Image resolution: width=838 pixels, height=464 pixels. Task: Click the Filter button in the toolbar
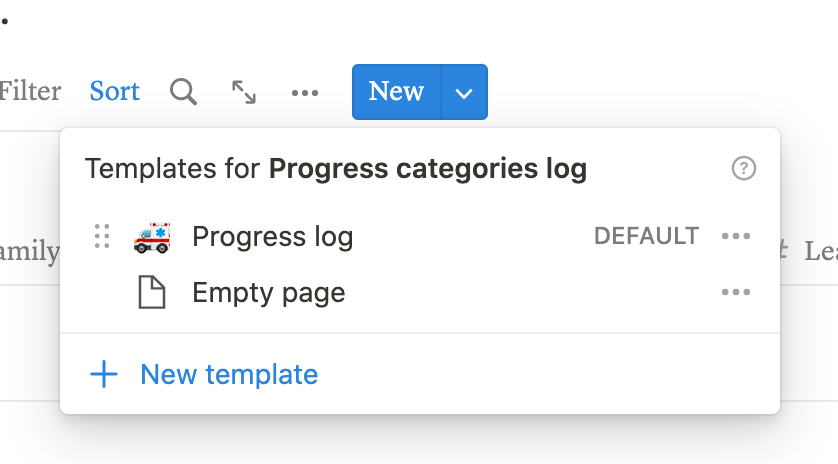[30, 92]
